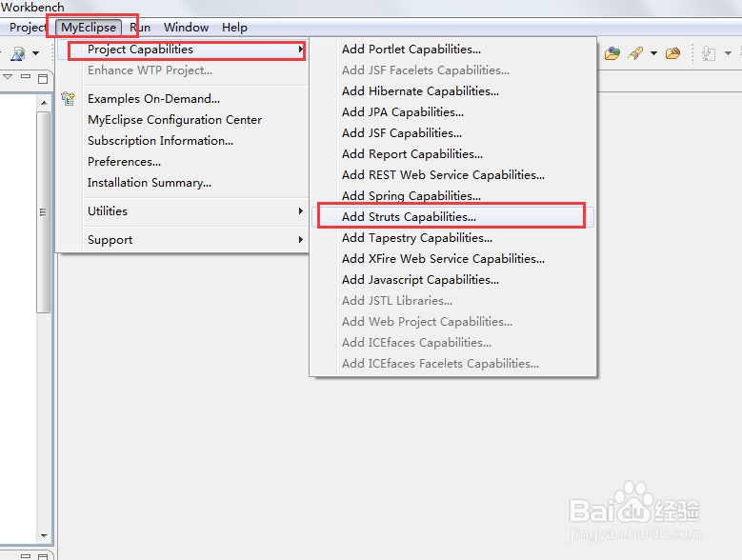Choose Add ICEfaces Facelets Capabilities
742x560 pixels.
tap(452, 363)
